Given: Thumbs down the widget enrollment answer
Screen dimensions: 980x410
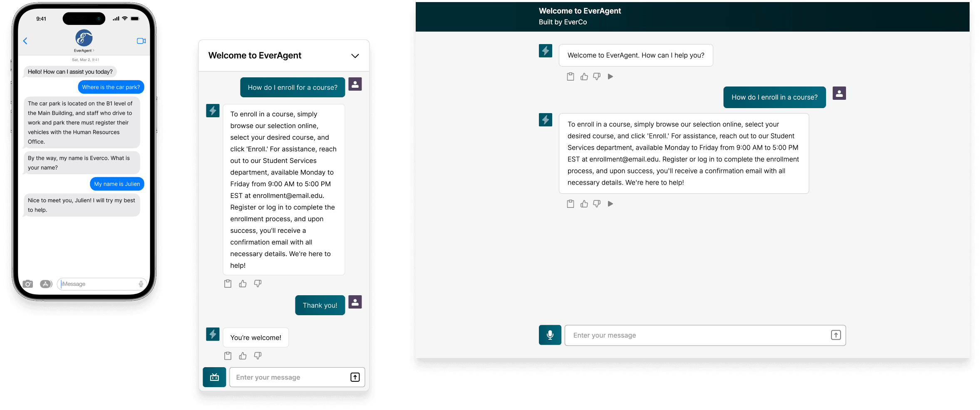Looking at the screenshot, I should pyautogui.click(x=258, y=284).
